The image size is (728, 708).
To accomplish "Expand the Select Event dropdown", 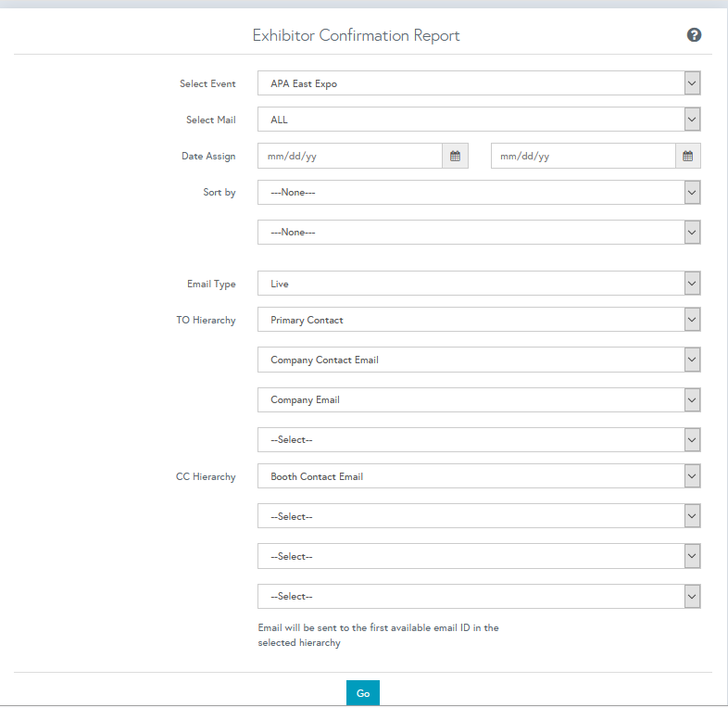I will 478,83.
